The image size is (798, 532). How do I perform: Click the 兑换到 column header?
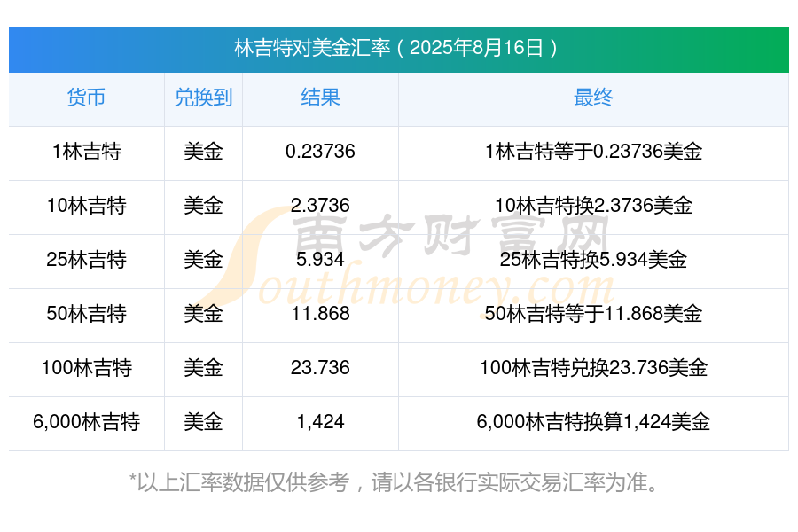point(204,98)
